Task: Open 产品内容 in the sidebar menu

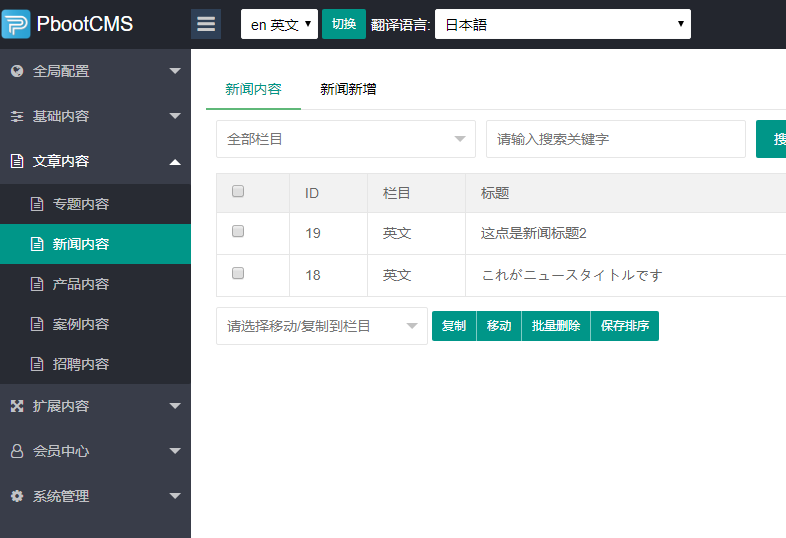Action: point(81,284)
